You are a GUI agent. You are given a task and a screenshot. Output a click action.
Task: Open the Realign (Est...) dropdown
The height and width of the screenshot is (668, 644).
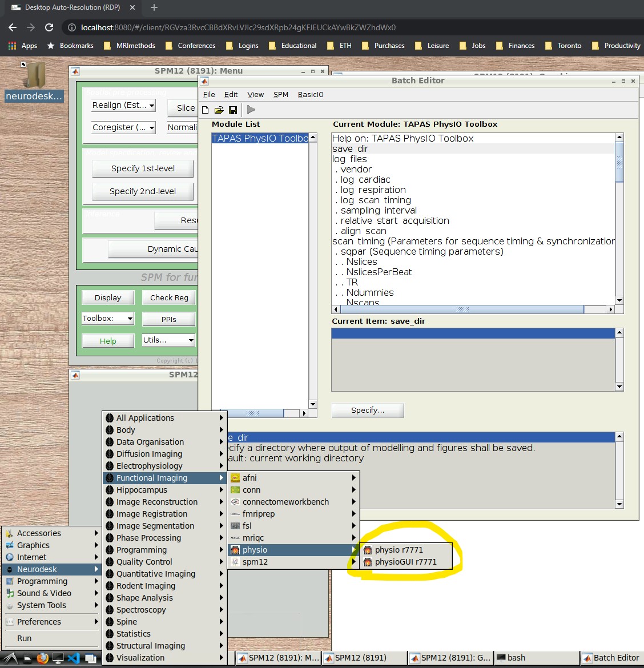pos(123,105)
